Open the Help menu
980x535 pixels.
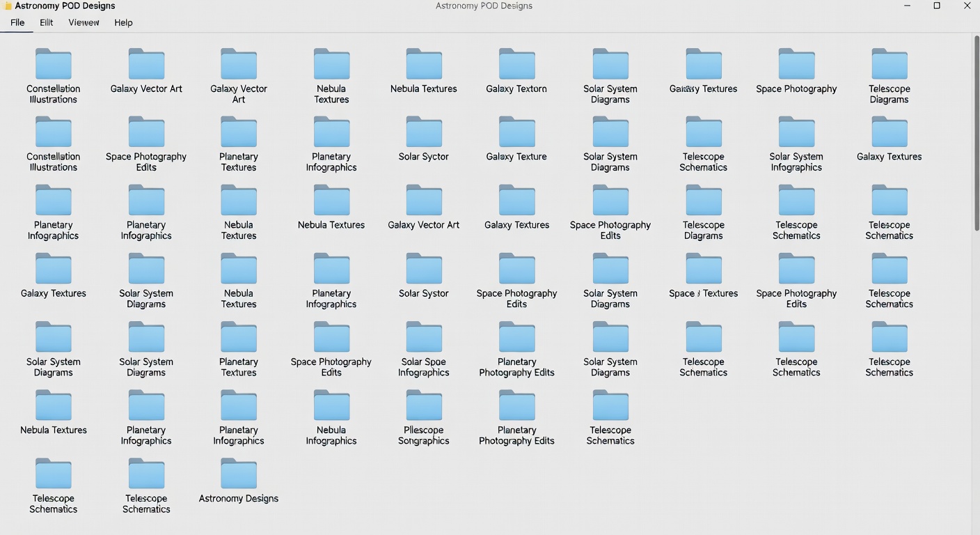123,22
